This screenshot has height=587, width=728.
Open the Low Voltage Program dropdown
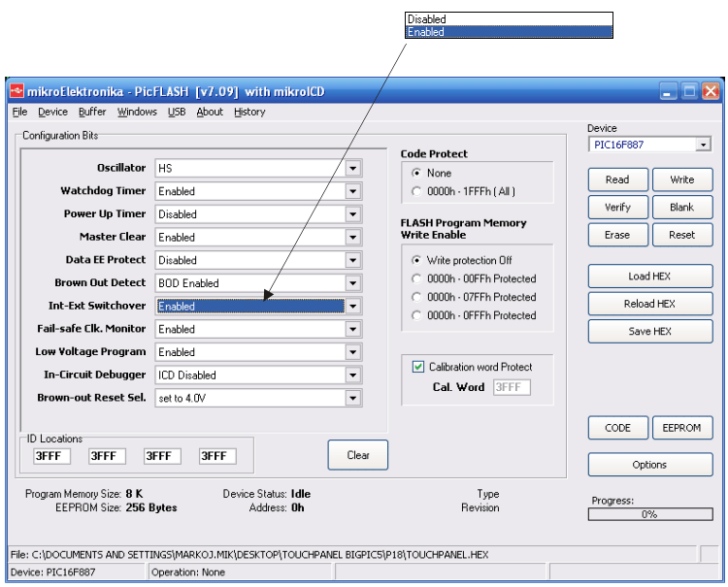click(353, 352)
